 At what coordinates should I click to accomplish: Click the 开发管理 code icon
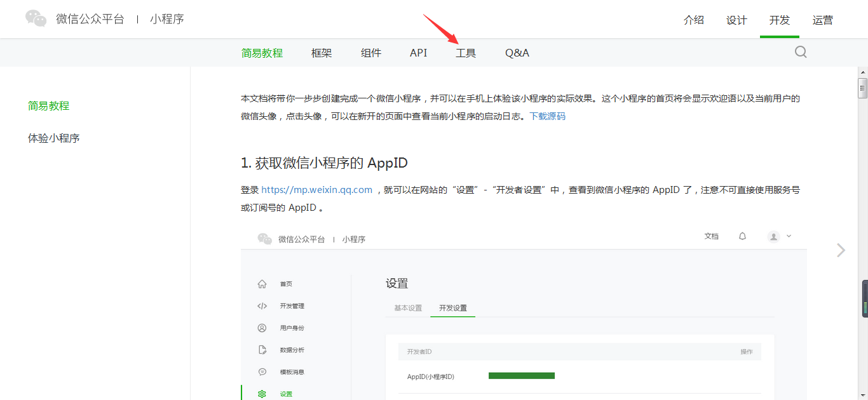pos(262,306)
